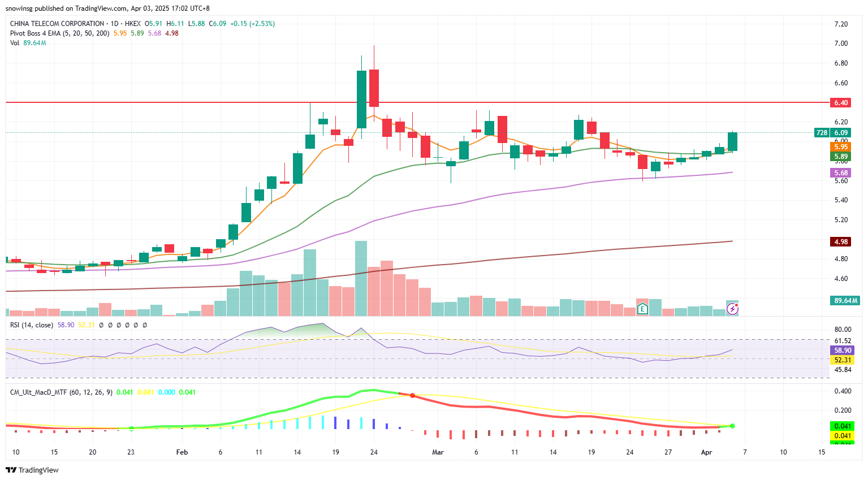Click the 80.00 level on the RSI scale
The image size is (868, 480).
(x=843, y=330)
